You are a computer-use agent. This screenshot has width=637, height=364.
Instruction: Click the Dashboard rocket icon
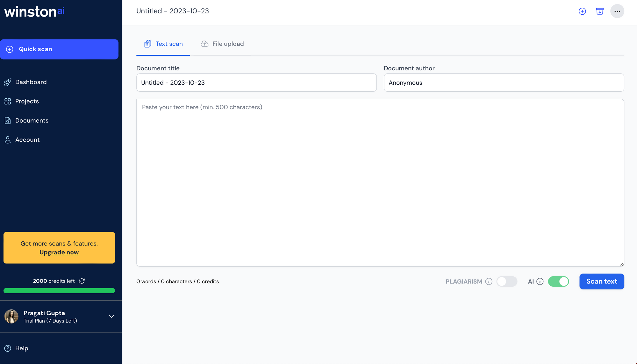tap(8, 82)
